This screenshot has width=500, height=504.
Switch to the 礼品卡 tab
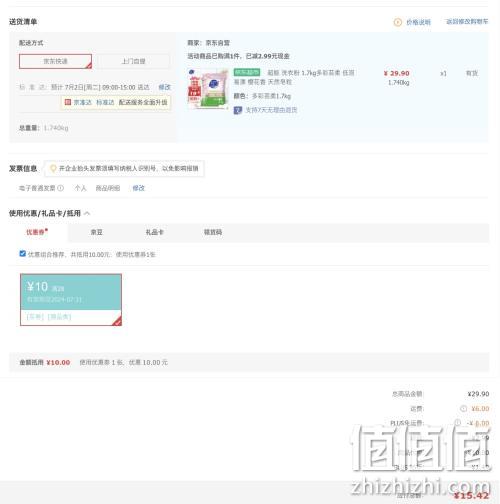click(x=154, y=232)
